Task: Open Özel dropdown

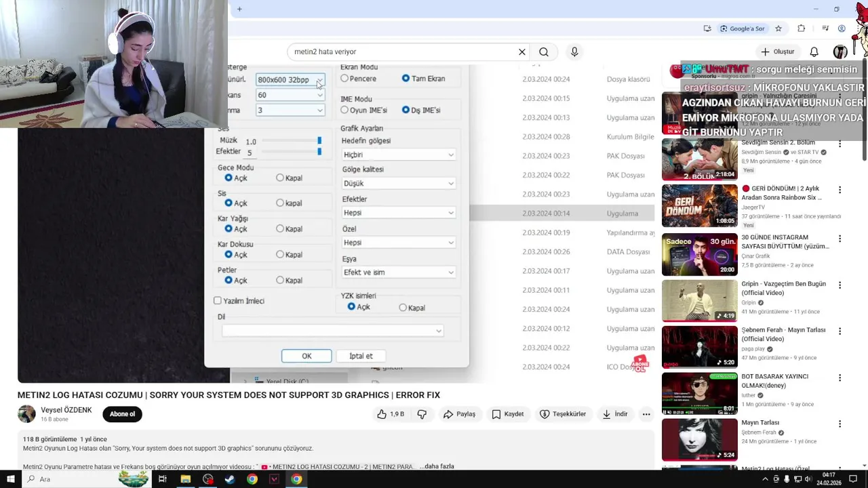Action: (x=399, y=243)
